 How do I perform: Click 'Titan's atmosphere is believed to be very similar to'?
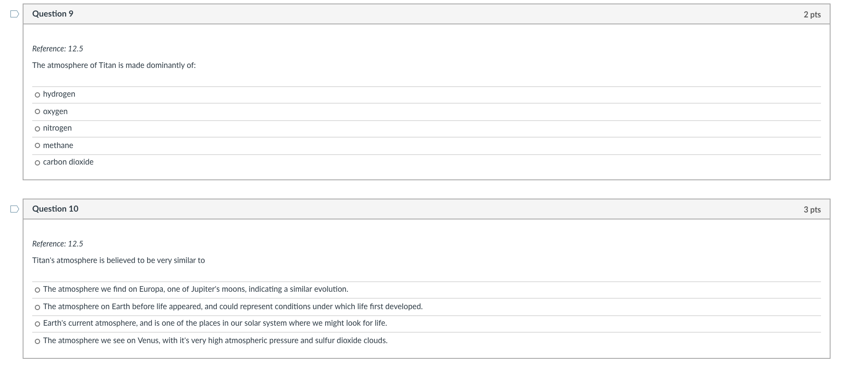pyautogui.click(x=118, y=260)
